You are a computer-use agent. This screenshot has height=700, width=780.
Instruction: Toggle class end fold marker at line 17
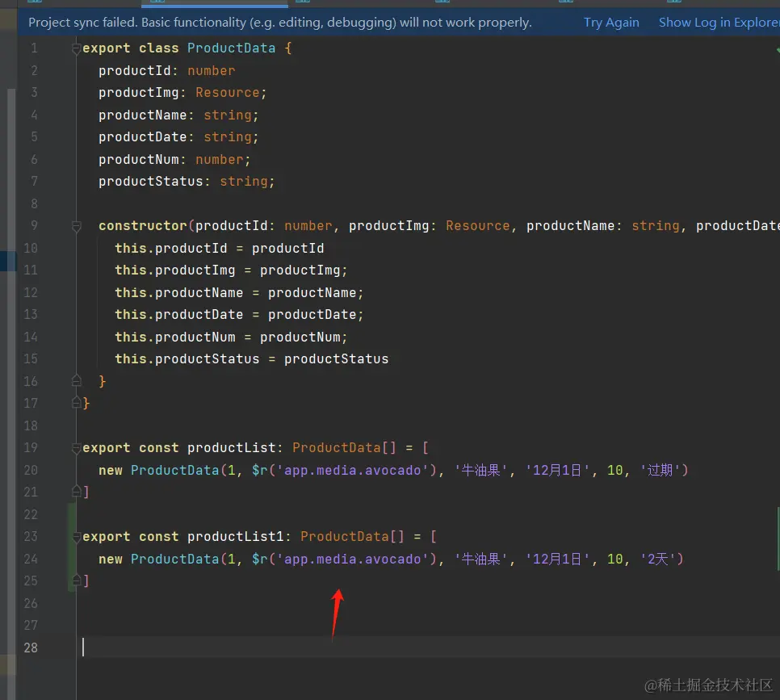point(76,403)
